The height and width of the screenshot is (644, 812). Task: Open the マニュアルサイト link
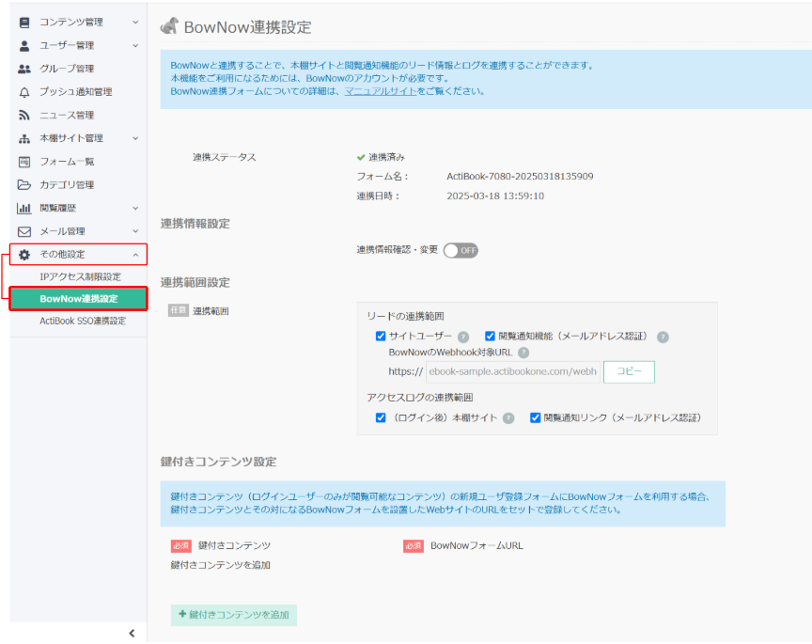click(x=381, y=91)
